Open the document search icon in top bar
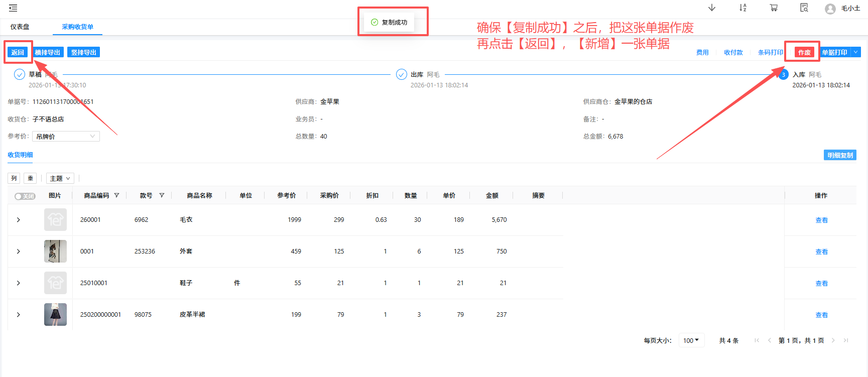 804,8
